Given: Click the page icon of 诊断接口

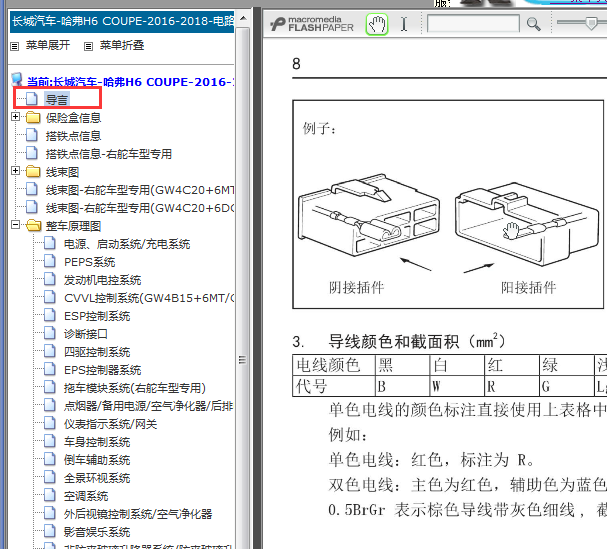Looking at the screenshot, I should [50, 333].
